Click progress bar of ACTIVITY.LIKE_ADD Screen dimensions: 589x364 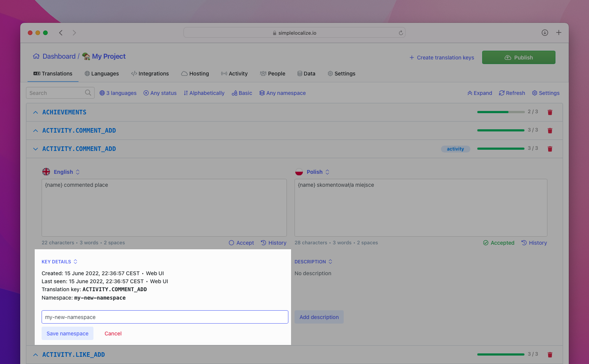[x=501, y=354]
